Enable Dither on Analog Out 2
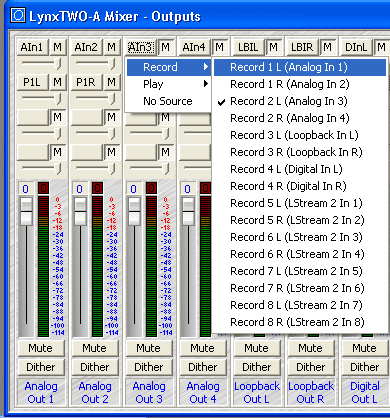 [x=95, y=367]
